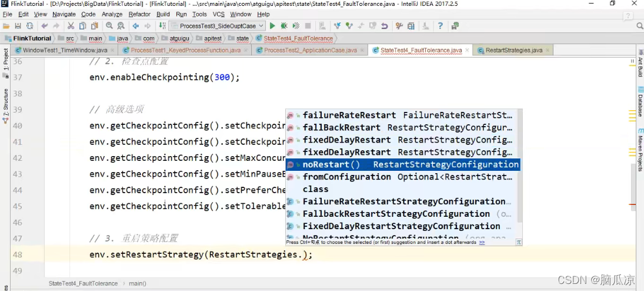Select the 'class' completion suggestion
This screenshot has height=291, width=644.
[x=401, y=189]
